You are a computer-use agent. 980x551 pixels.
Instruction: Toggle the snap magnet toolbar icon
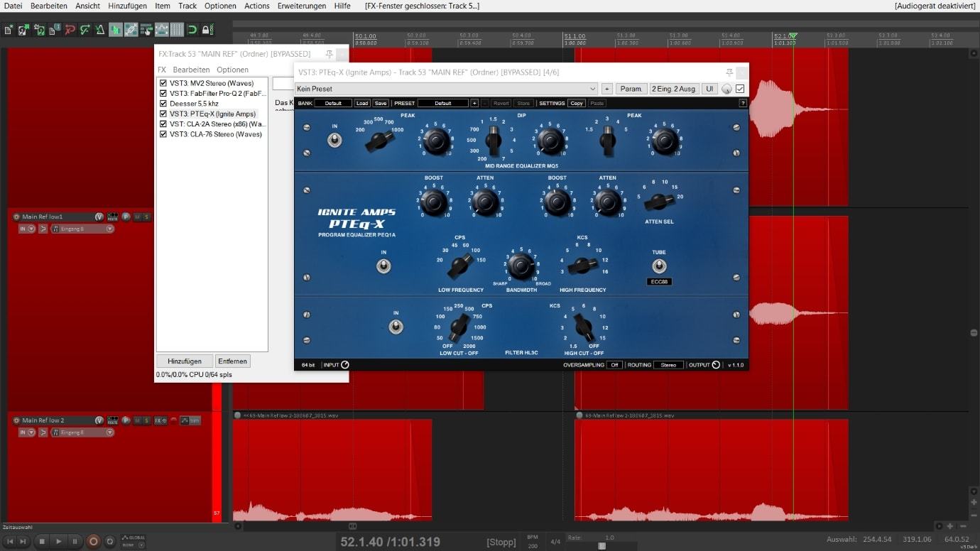(192, 30)
